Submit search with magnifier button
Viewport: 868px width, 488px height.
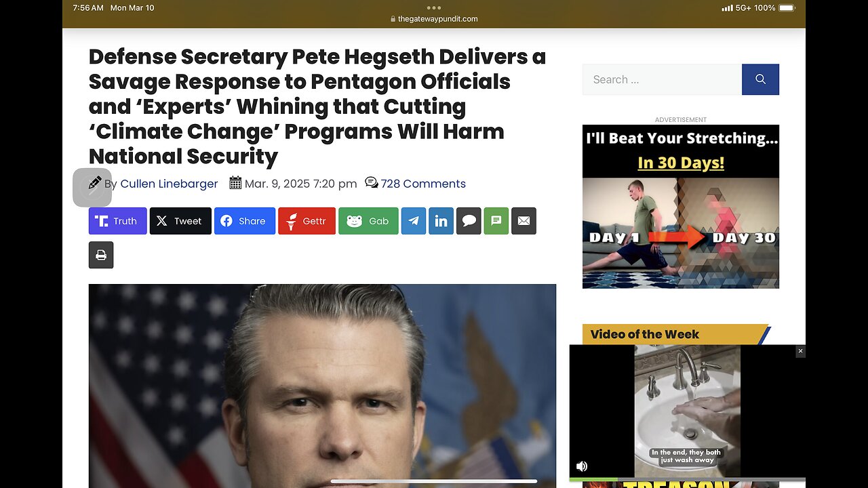click(760, 79)
